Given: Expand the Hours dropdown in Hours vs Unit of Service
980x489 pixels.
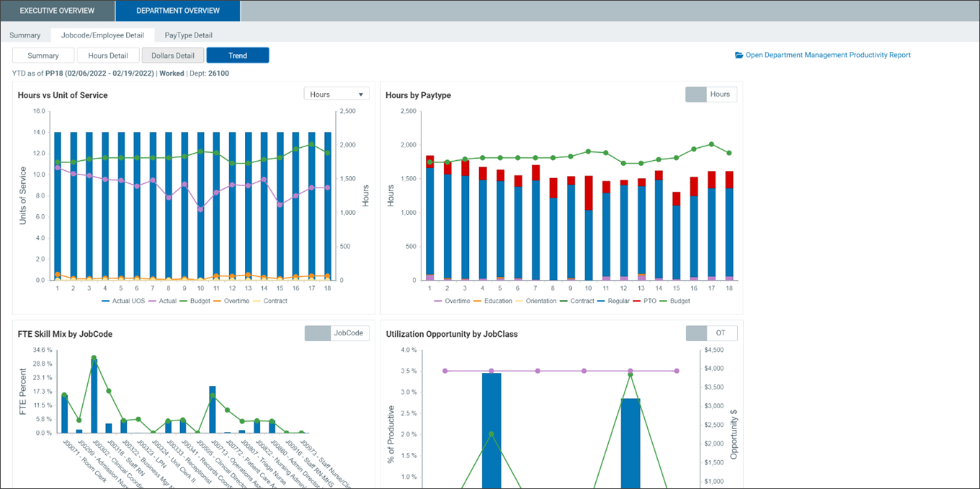Looking at the screenshot, I should (x=337, y=94).
